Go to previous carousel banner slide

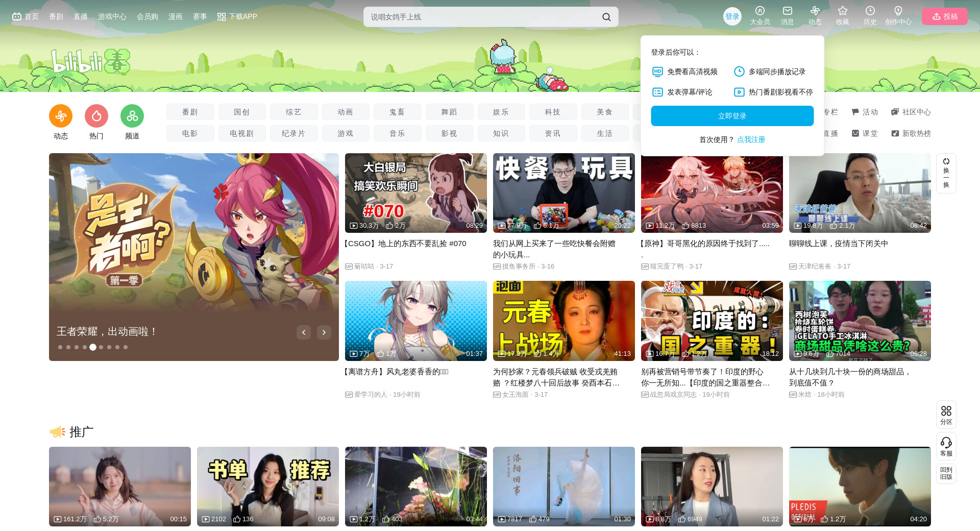304,332
